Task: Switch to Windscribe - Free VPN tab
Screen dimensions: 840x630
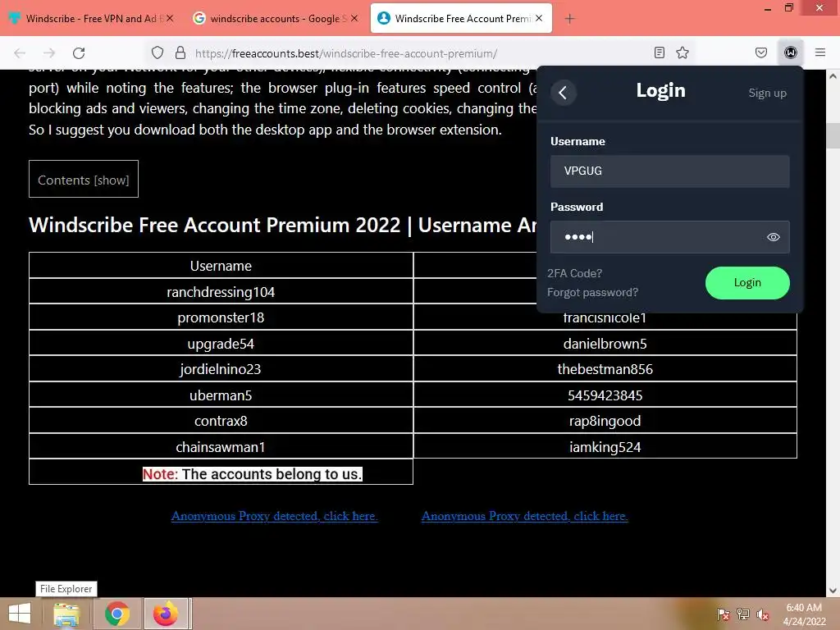Action: (x=90, y=18)
